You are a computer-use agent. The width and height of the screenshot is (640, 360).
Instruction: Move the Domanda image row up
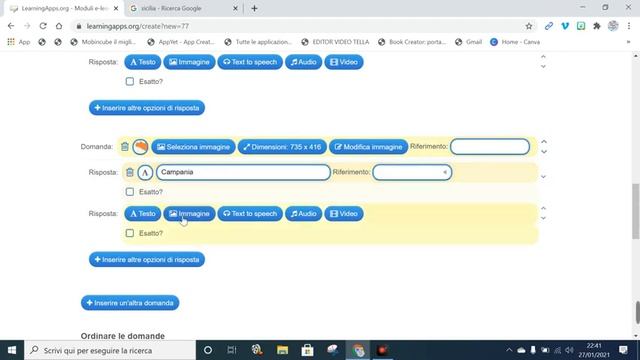(x=544, y=142)
